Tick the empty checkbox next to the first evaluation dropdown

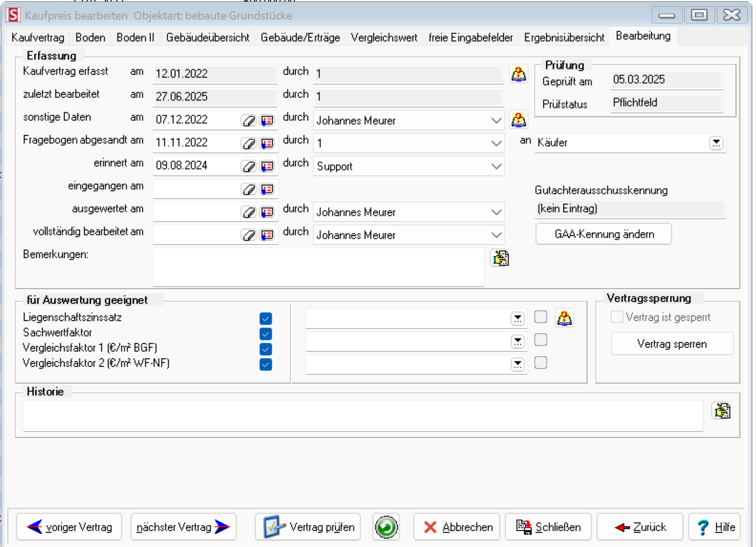point(541,317)
